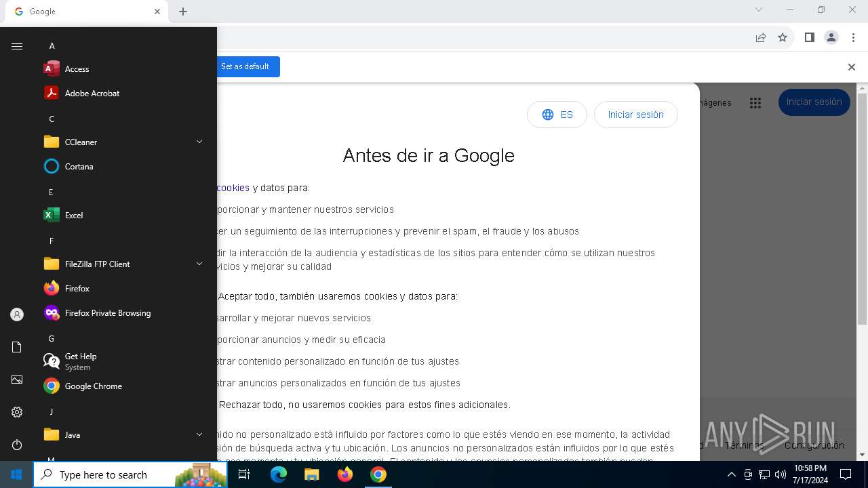Click the volume speaker tray icon
This screenshot has height=488, width=868.
[x=781, y=474]
